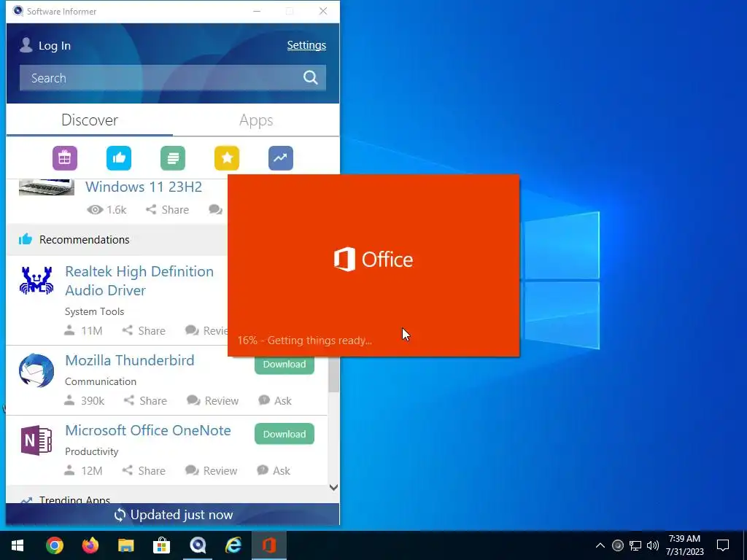Viewport: 747px width, 560px height.
Task: Click the network status tray icon
Action: [635, 545]
